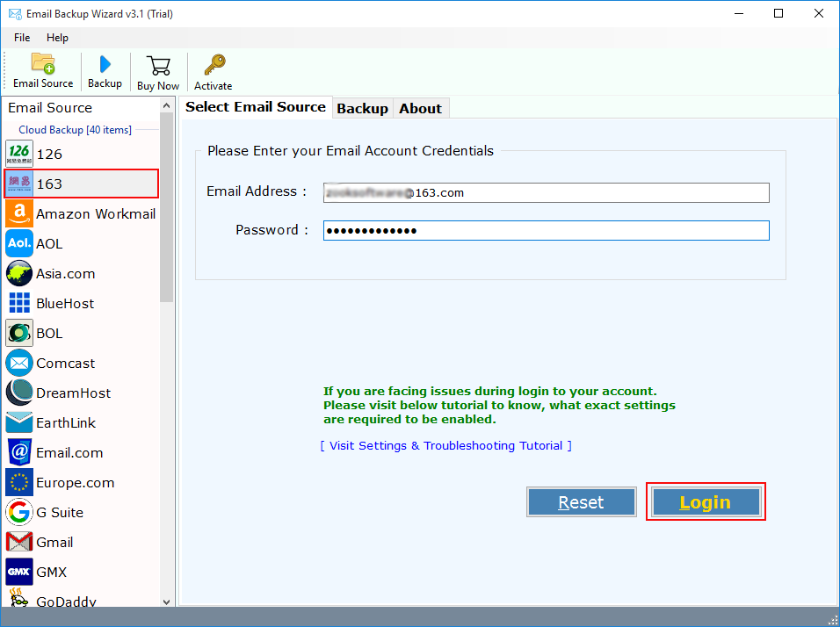Viewport: 840px width, 627px height.
Task: Click the app icon in title bar
Action: [15, 14]
